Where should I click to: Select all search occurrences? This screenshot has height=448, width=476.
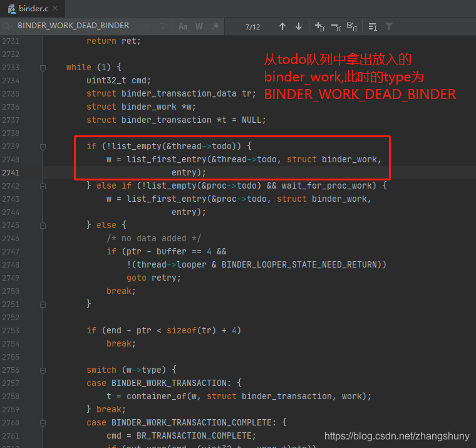[352, 27]
